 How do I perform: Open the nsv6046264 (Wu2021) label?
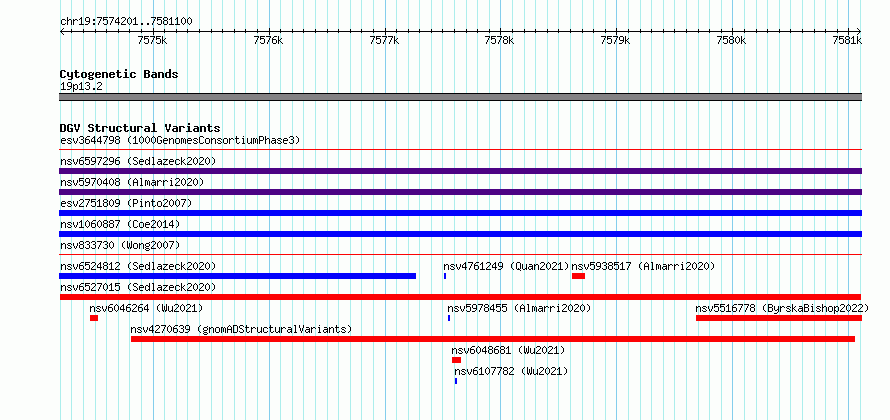(x=146, y=308)
